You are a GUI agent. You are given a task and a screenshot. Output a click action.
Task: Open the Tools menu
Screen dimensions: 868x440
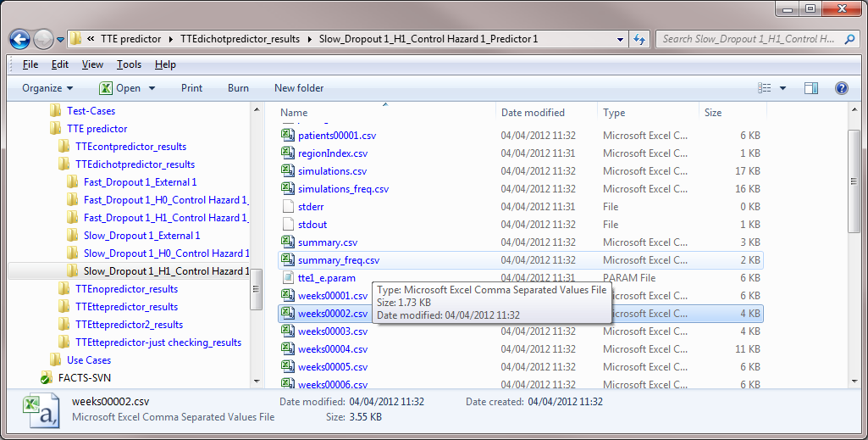pos(129,64)
